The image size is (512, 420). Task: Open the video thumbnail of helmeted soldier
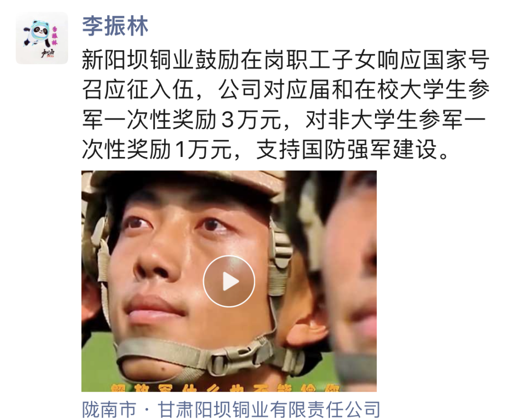(x=229, y=281)
